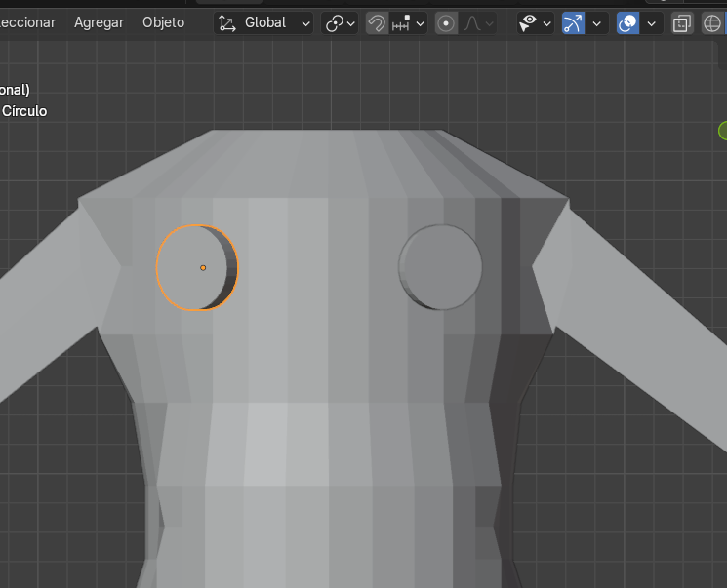Open the Agregar menu
Image resolution: width=727 pixels, height=588 pixels.
pos(99,22)
